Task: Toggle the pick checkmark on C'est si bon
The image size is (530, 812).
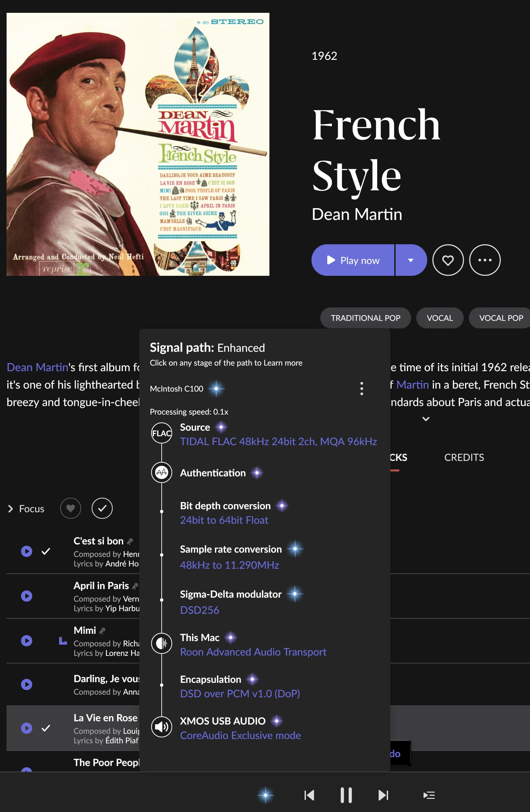Action: point(46,551)
